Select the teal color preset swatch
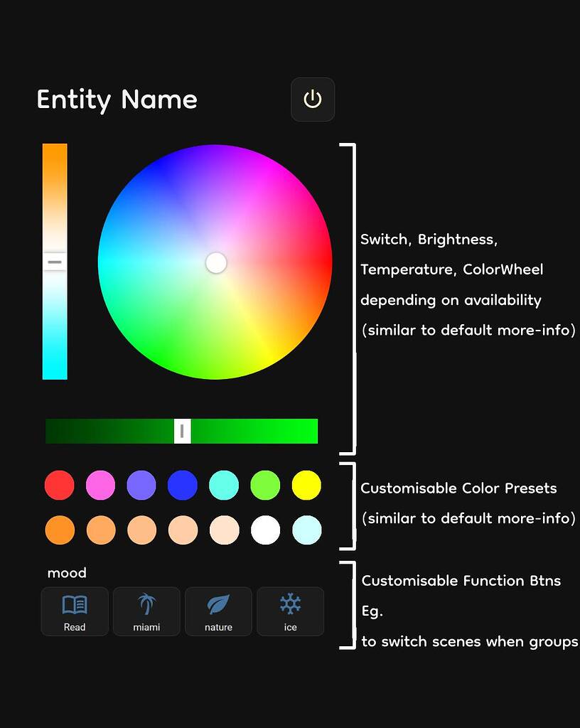The height and width of the screenshot is (728, 580). (x=224, y=485)
